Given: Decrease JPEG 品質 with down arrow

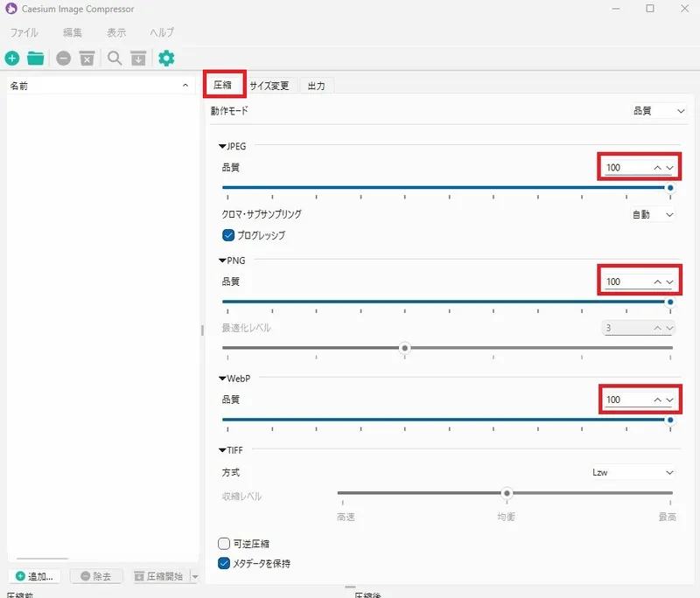Looking at the screenshot, I should pos(669,168).
